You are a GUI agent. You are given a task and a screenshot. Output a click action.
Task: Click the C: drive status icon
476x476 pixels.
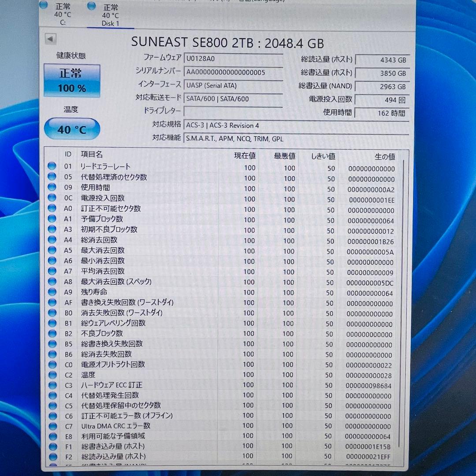(x=43, y=4)
